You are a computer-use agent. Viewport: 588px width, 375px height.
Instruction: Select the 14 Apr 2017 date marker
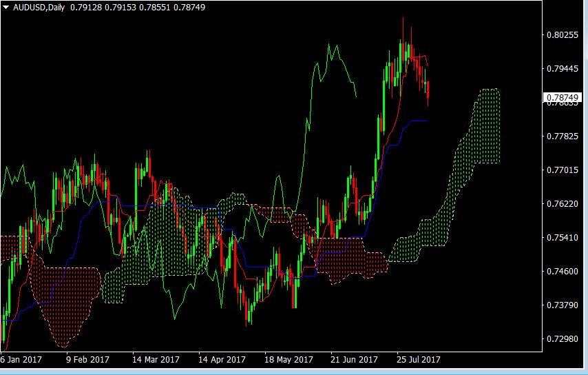(x=222, y=360)
